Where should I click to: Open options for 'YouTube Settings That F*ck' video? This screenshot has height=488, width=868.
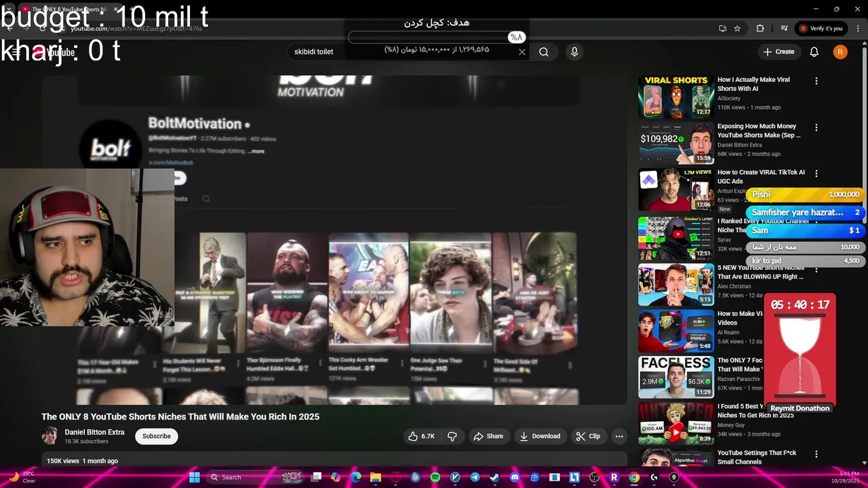pyautogui.click(x=816, y=454)
